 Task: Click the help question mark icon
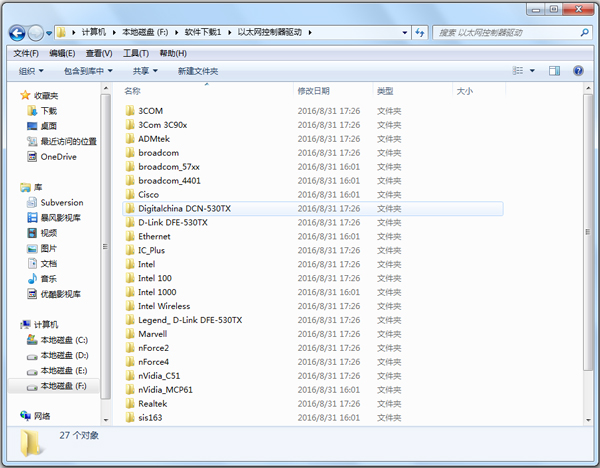tap(578, 71)
